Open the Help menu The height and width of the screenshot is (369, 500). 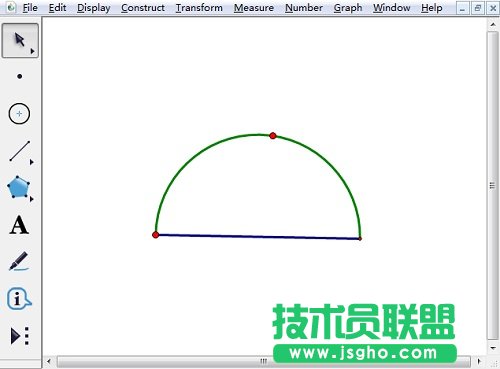click(432, 8)
